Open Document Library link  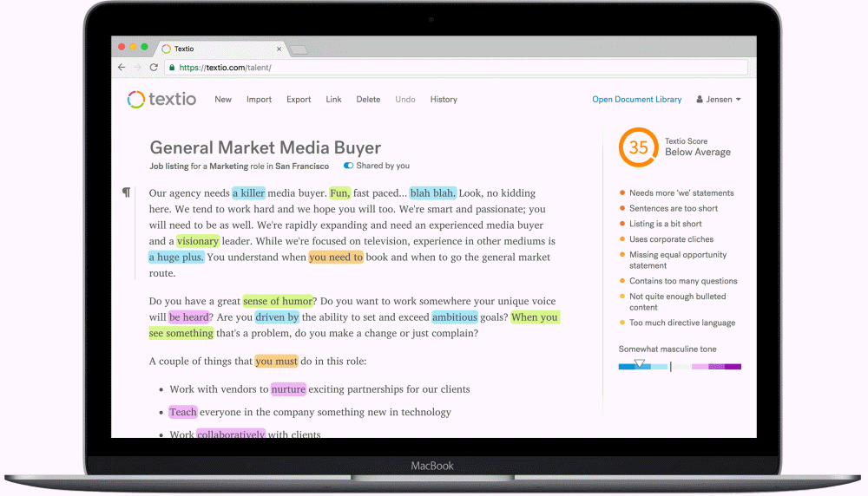point(636,100)
